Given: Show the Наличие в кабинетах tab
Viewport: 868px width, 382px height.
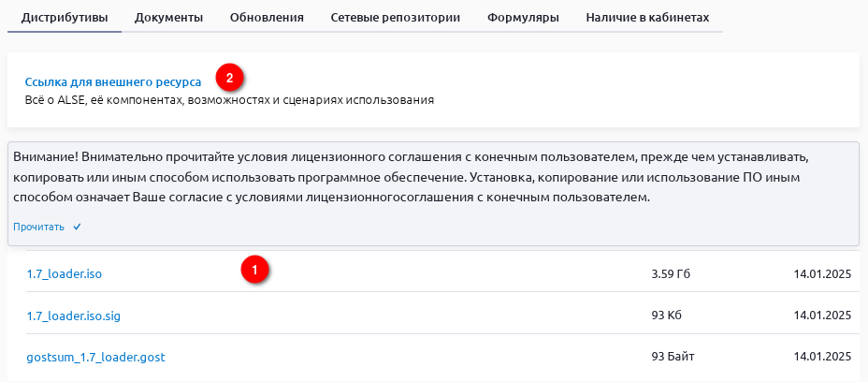Looking at the screenshot, I should click(x=647, y=18).
